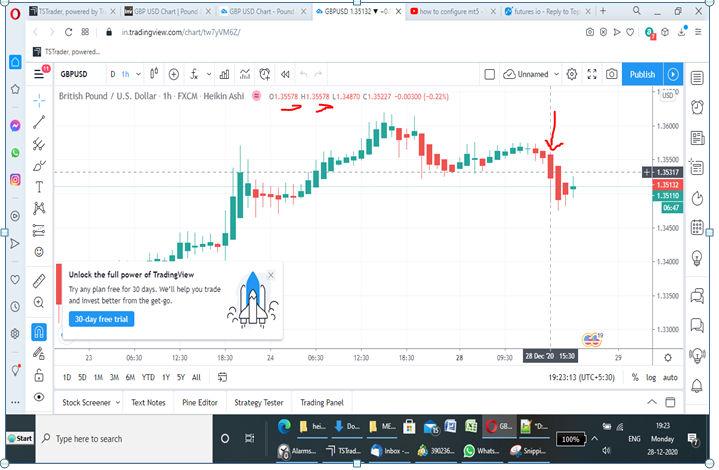Close the TradingView promo popup
Screen dimensions: 719x470
click(x=271, y=275)
